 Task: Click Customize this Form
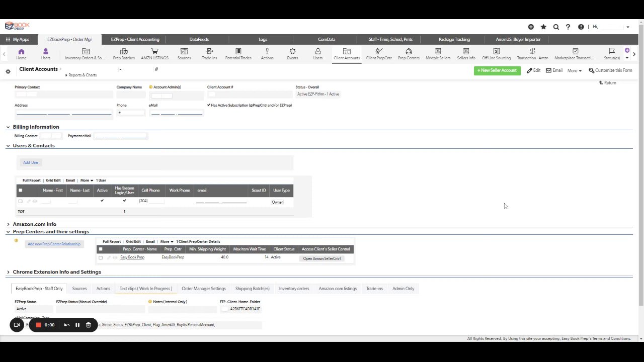click(x=610, y=70)
